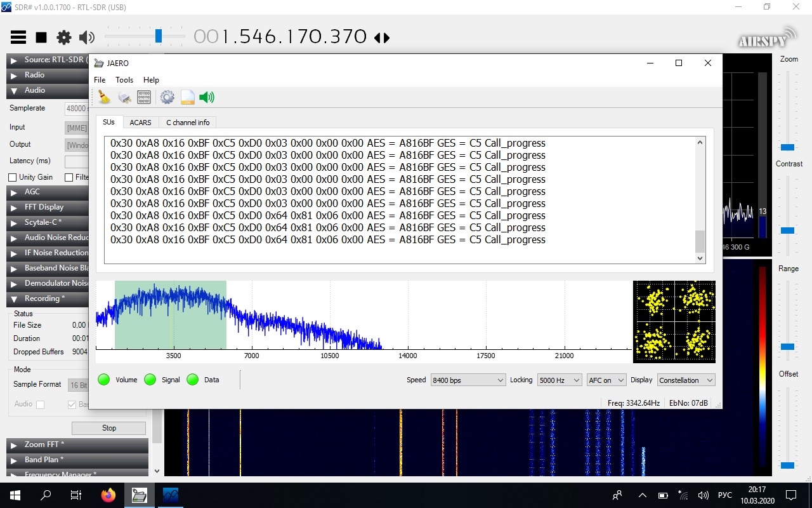
Task: Toggle the Unity Gain checkbox
Action: pyautogui.click(x=13, y=177)
